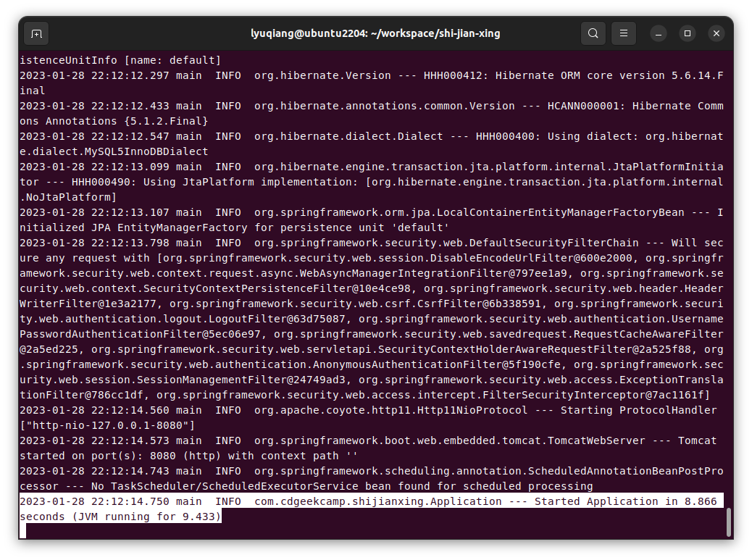Image resolution: width=752 pixels, height=560 pixels.
Task: Click the terminal cursor block
Action: tap(22, 531)
